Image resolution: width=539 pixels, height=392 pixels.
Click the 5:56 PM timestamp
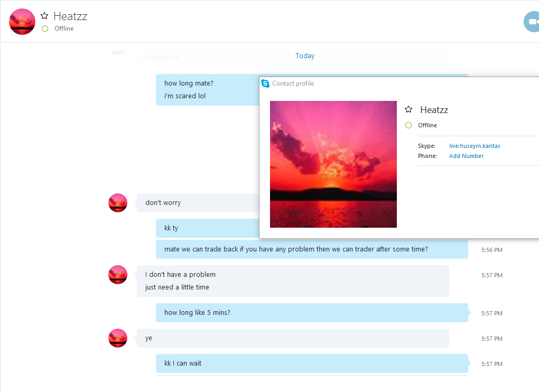coord(491,250)
